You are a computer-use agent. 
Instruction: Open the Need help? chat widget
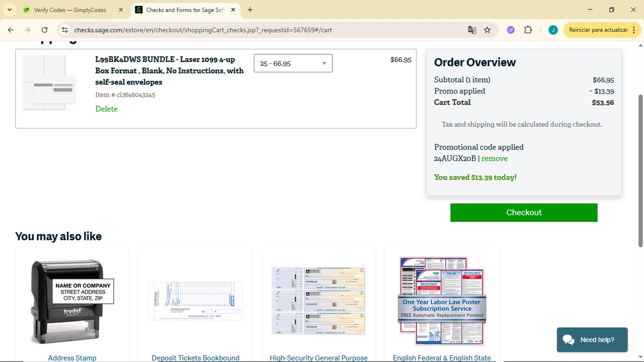click(592, 340)
